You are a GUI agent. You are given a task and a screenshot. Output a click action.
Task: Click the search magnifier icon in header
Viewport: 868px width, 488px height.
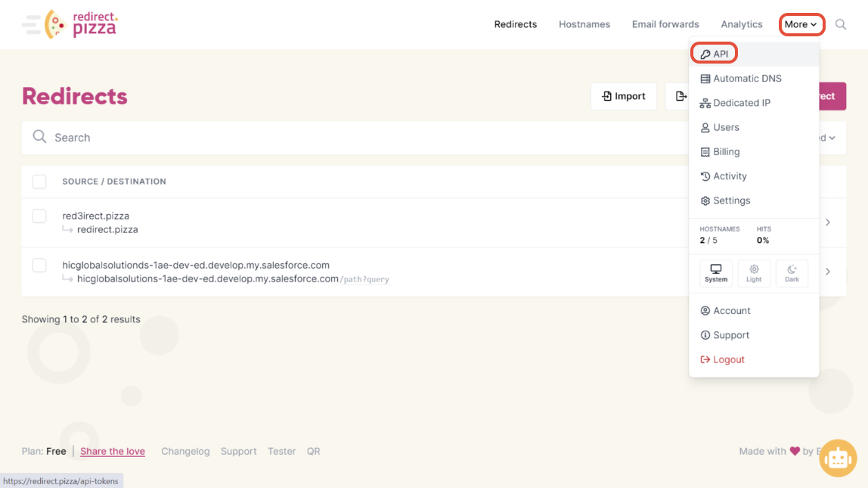(x=841, y=24)
